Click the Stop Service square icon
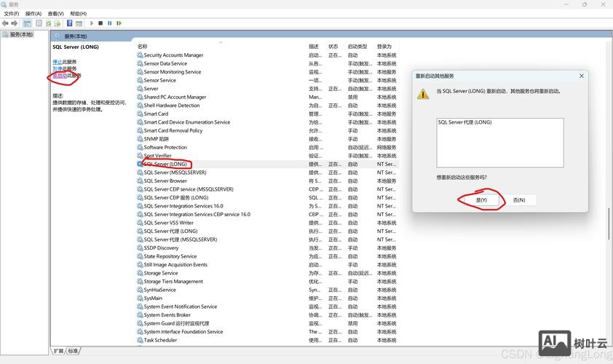 click(x=100, y=23)
